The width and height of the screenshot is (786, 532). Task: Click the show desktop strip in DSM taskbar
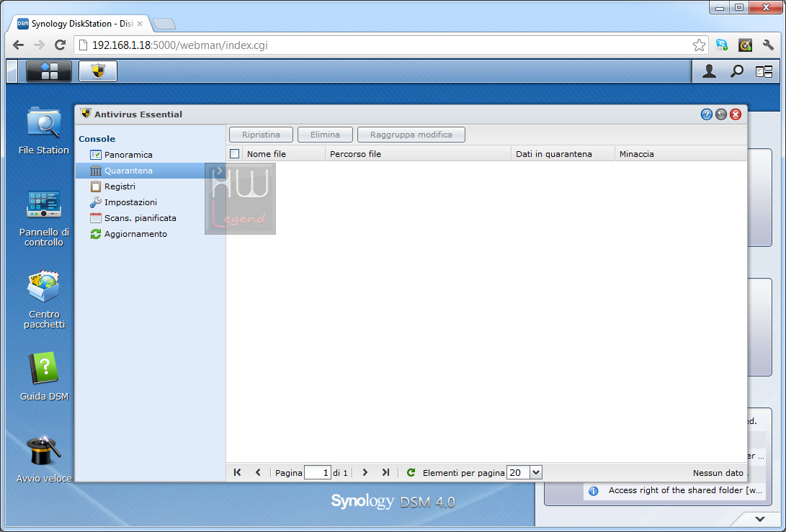click(12, 71)
